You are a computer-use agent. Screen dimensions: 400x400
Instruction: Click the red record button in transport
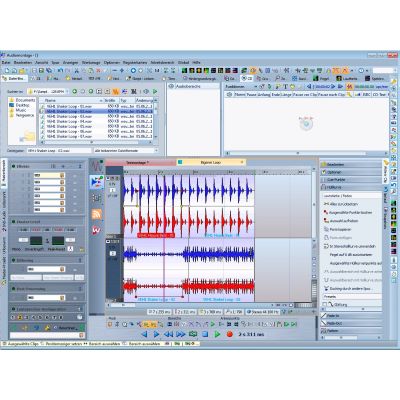[229, 334]
